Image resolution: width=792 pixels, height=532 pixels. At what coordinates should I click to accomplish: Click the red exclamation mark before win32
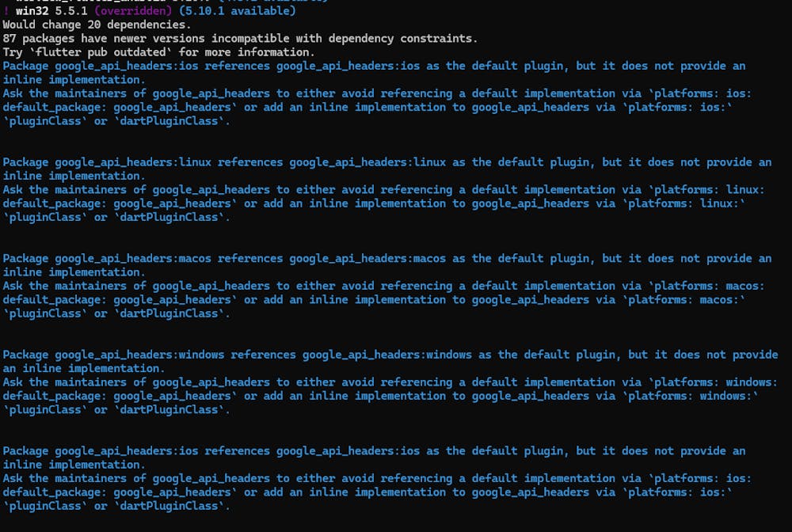pos(6,10)
